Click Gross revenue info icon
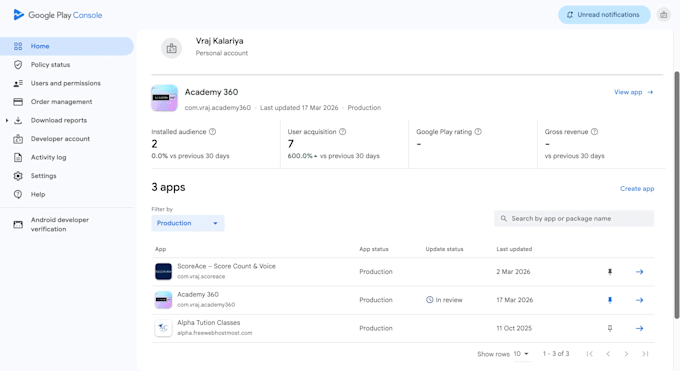The image size is (680, 371). [595, 131]
